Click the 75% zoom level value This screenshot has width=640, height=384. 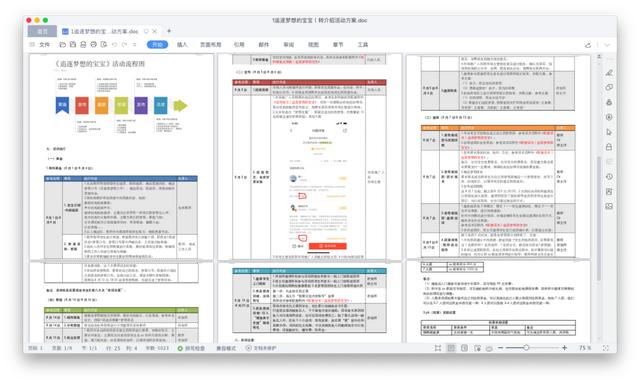point(585,348)
